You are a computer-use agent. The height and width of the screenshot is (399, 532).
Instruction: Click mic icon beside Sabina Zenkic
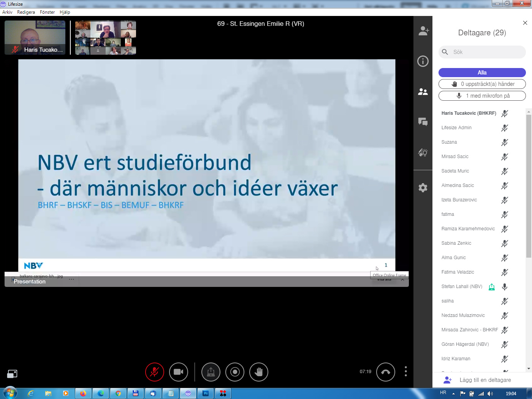tap(505, 243)
